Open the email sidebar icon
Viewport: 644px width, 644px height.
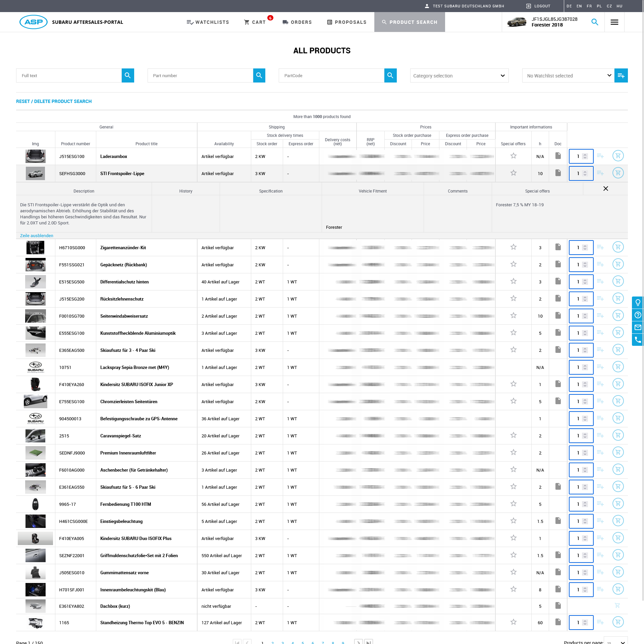point(638,327)
